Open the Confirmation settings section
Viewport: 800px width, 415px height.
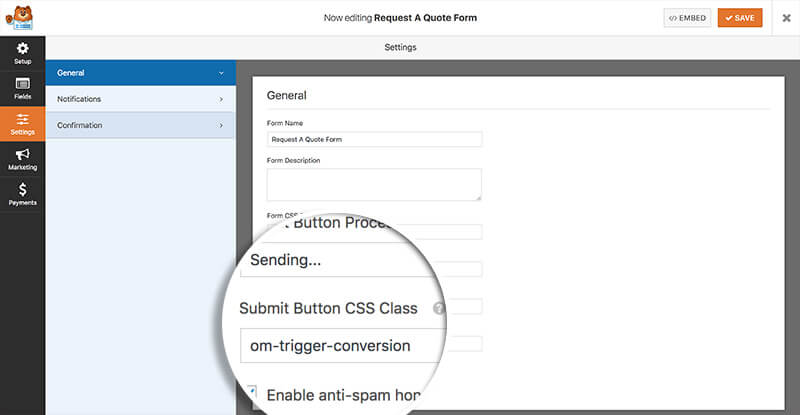click(x=140, y=125)
